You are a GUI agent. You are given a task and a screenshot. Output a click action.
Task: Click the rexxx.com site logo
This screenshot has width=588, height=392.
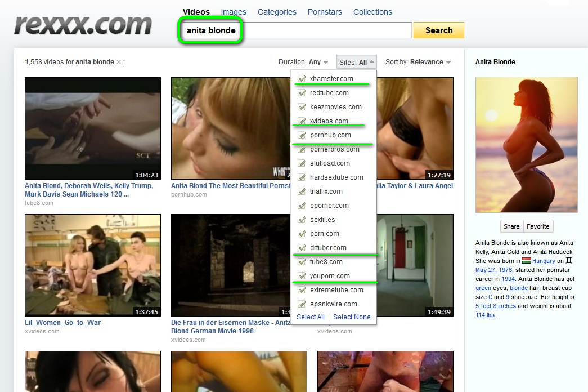83,25
